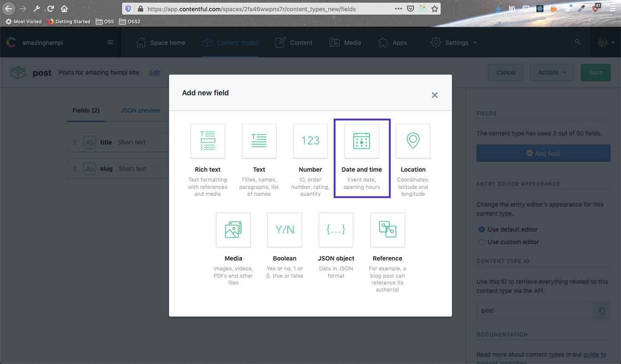This screenshot has height=364, width=621.
Task: Open the hamburger menu beside amazinghampi
Action: click(110, 42)
